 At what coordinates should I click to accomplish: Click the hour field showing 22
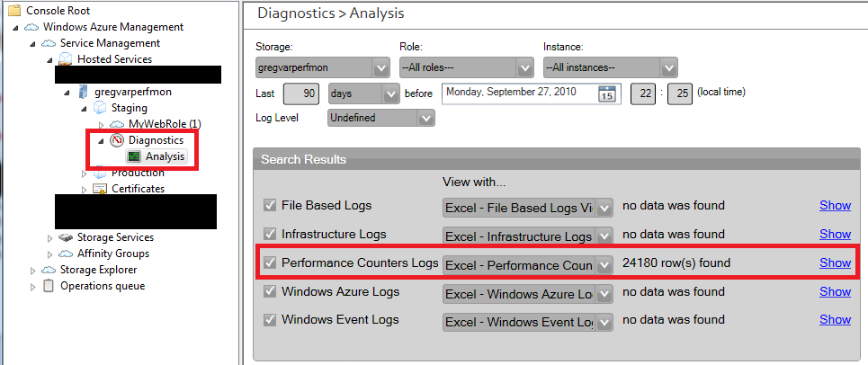click(x=645, y=93)
